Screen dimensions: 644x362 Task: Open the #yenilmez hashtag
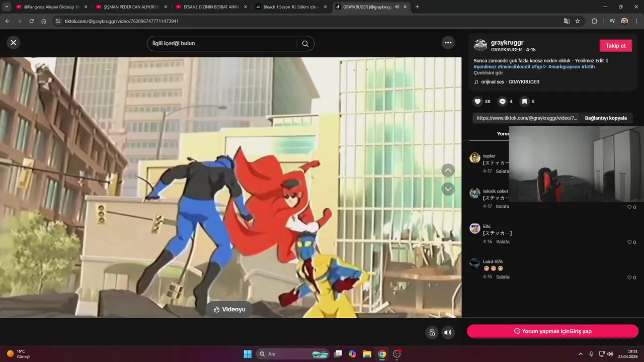[x=485, y=66]
